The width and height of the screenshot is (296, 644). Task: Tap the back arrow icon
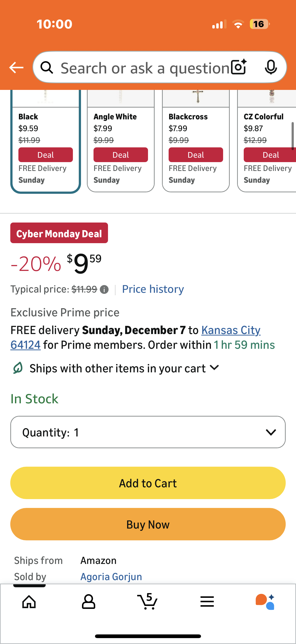[x=16, y=68]
